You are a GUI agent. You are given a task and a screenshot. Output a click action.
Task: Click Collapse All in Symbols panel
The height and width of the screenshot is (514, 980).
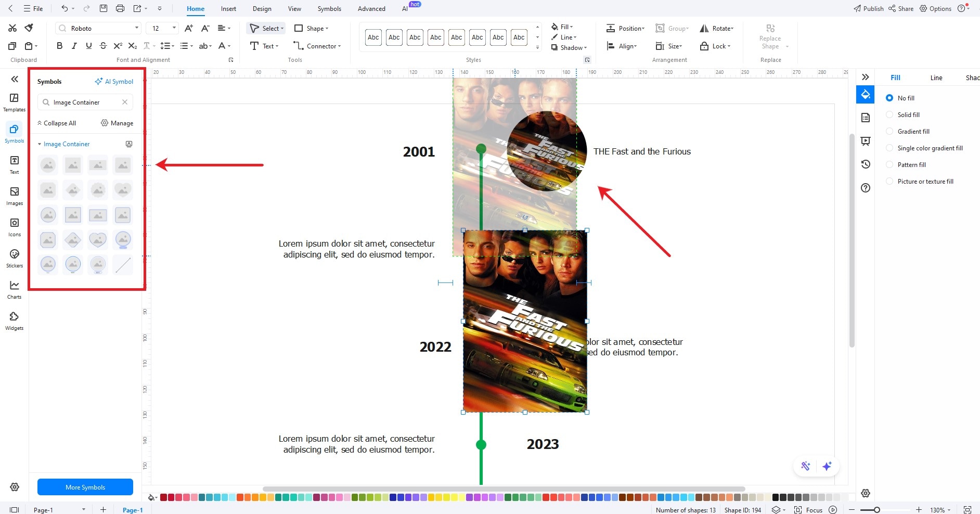(x=57, y=123)
